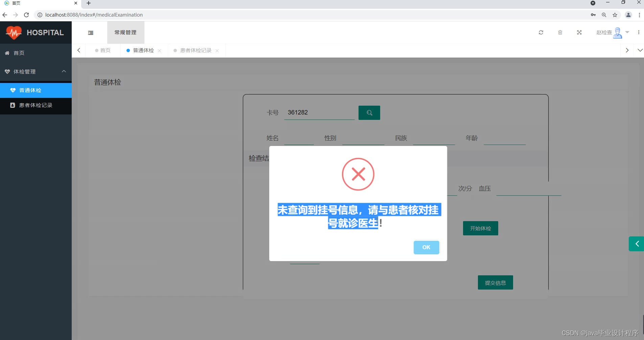Click the HOSPITAL heart logo
The width and height of the screenshot is (644, 340).
point(14,33)
